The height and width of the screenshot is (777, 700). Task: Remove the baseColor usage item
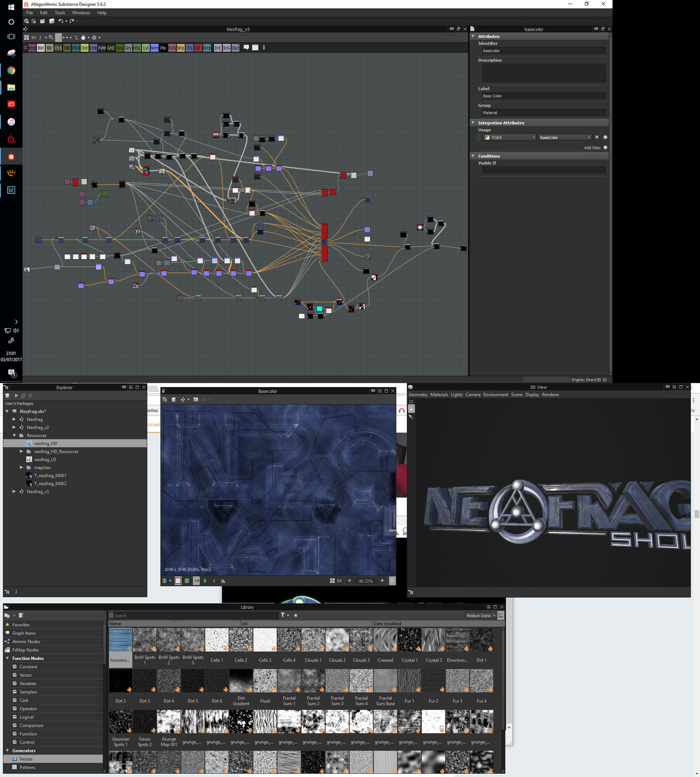(x=597, y=137)
